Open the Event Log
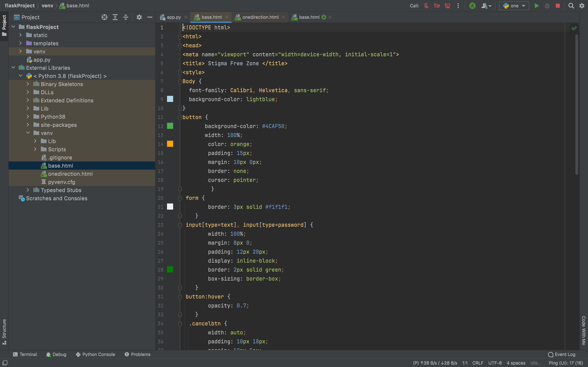The width and height of the screenshot is (588, 367). (x=562, y=354)
